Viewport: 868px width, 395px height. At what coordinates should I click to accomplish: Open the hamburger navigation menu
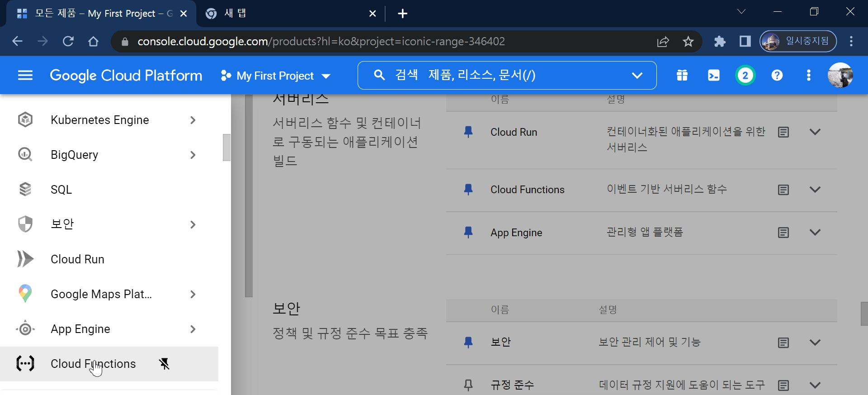pyautogui.click(x=25, y=75)
